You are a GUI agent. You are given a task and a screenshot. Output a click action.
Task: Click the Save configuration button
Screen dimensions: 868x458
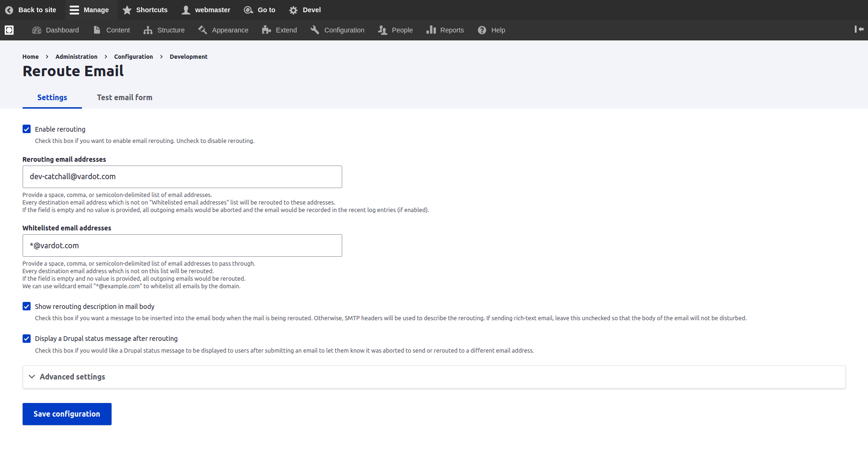click(67, 414)
